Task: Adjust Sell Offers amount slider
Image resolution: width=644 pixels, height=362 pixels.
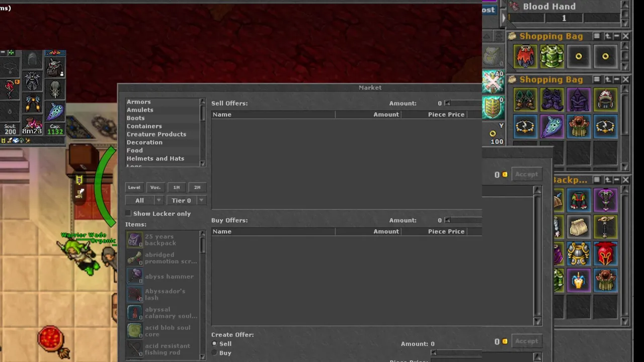Action: 463,103
